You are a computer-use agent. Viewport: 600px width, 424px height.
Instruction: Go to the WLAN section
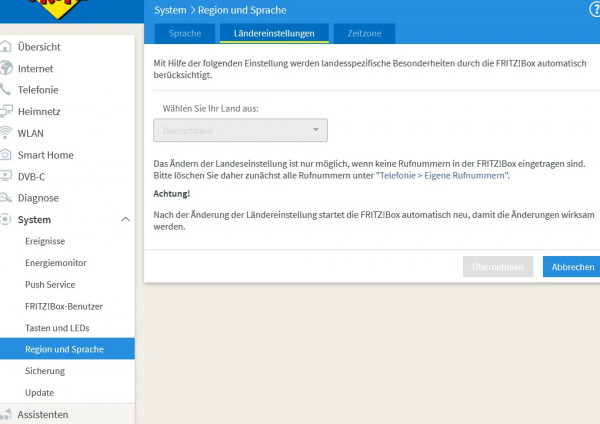pyautogui.click(x=31, y=133)
